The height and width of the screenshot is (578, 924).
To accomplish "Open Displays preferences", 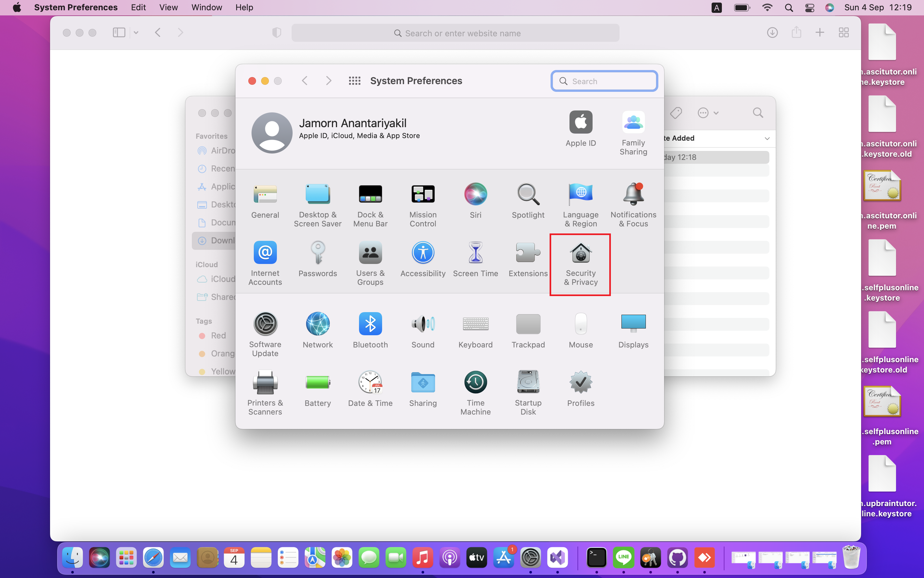I will point(633,331).
